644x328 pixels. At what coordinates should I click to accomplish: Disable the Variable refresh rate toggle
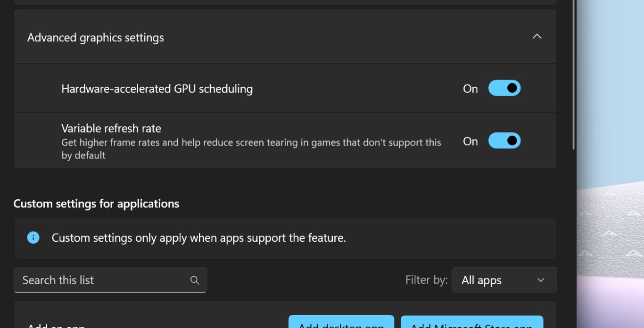coord(504,141)
